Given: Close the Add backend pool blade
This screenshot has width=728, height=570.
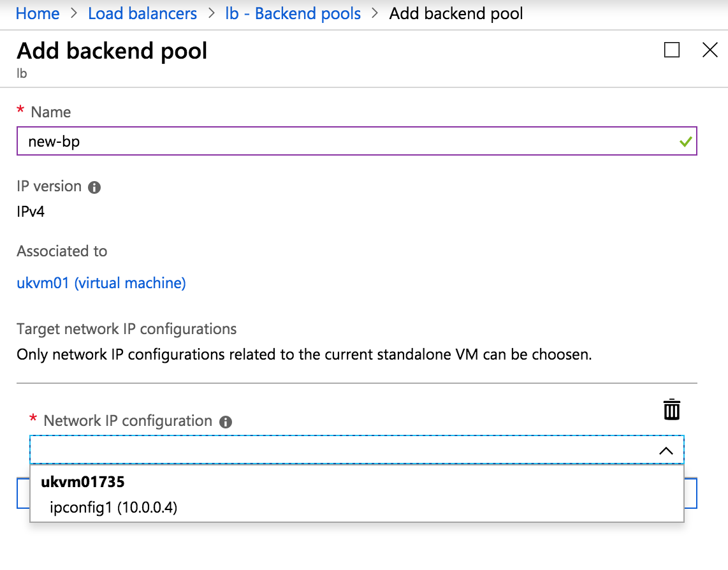Looking at the screenshot, I should 710,50.
